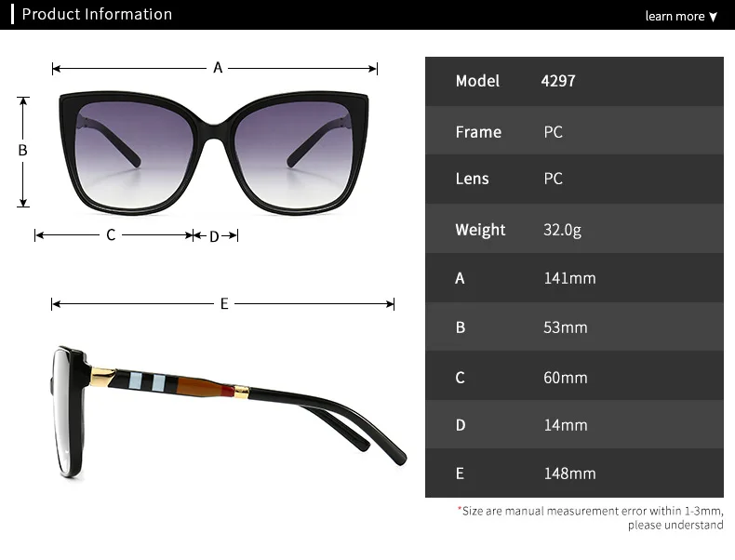The height and width of the screenshot is (560, 735).
Task: Select the side view sunglasses image
Action: tap(228, 412)
